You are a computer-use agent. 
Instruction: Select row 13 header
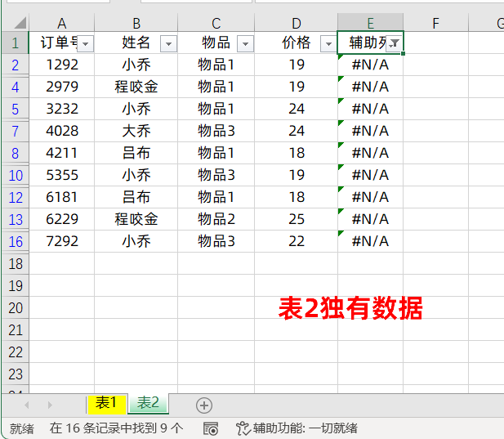(16, 220)
